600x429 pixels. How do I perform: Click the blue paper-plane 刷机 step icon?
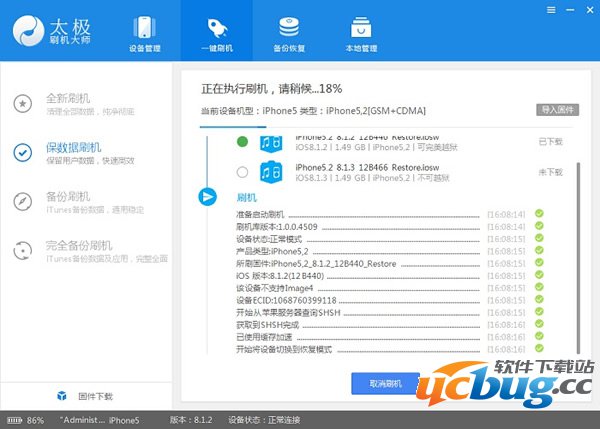(207, 197)
